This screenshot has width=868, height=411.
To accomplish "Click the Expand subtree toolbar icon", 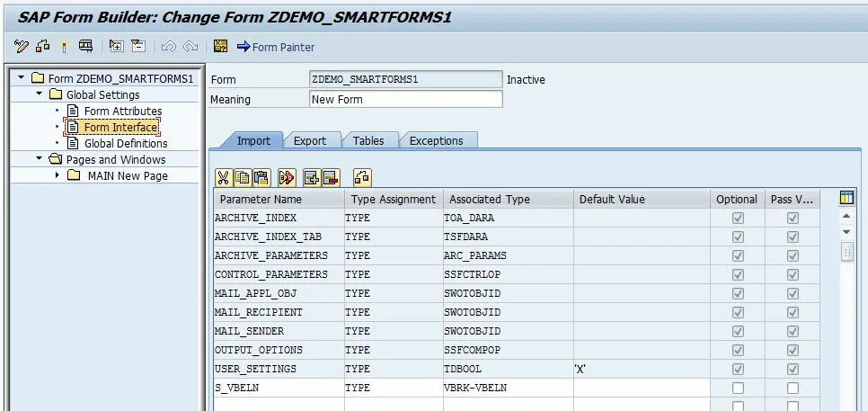I will 116,47.
